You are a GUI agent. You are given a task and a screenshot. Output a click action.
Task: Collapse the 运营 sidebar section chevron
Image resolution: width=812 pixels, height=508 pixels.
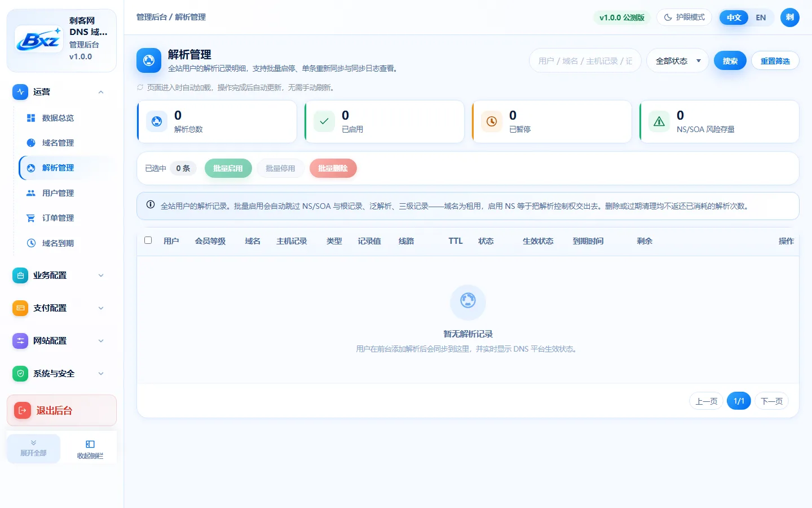pos(101,92)
